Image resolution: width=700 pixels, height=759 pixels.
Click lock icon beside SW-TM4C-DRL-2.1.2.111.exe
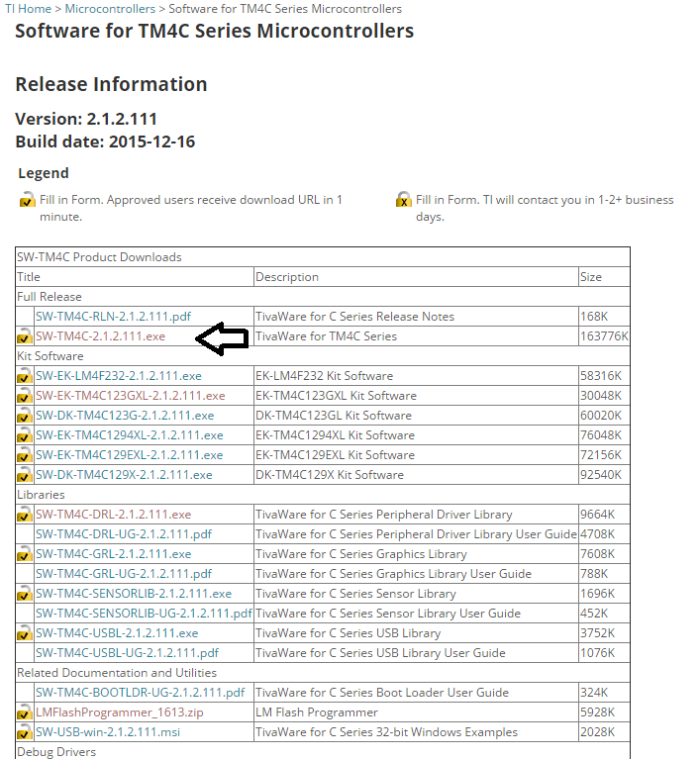[25, 514]
